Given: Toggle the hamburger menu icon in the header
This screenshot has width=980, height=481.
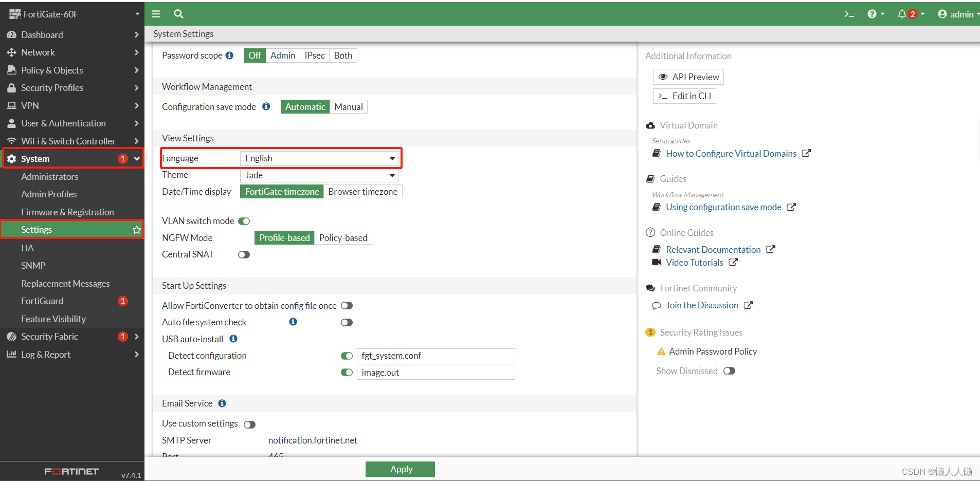Looking at the screenshot, I should (x=156, y=14).
